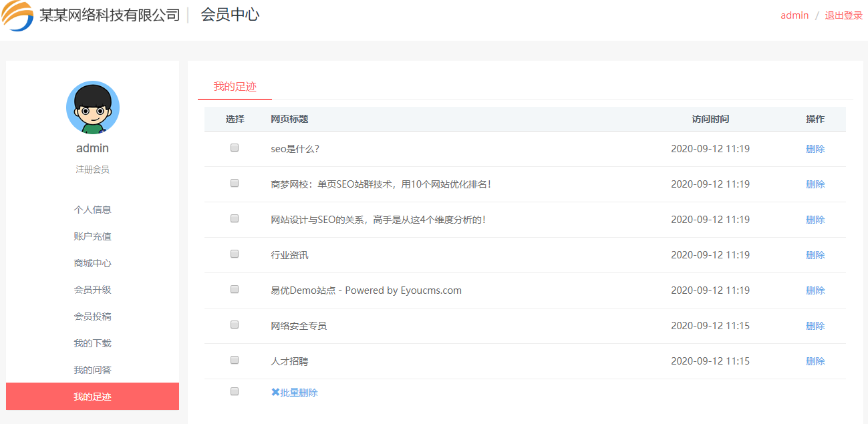Delete the 易优Demo站点 history row

[815, 290]
